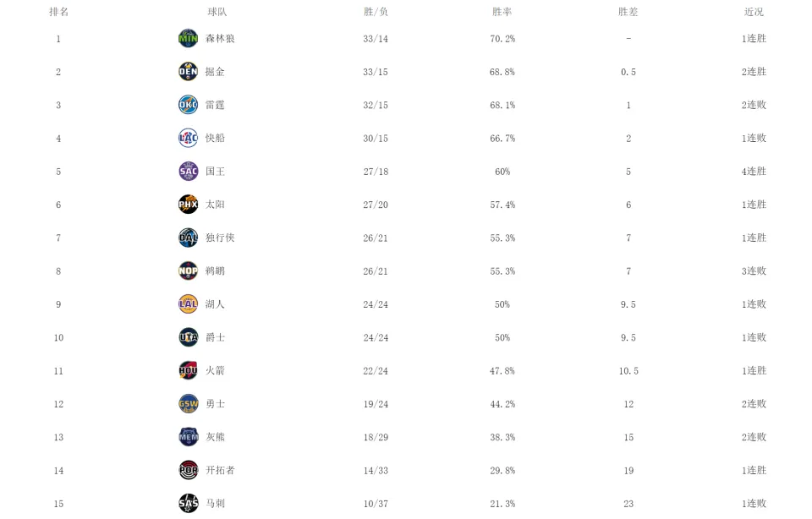Click the Timberwolves MIN team logo

pyautogui.click(x=188, y=38)
